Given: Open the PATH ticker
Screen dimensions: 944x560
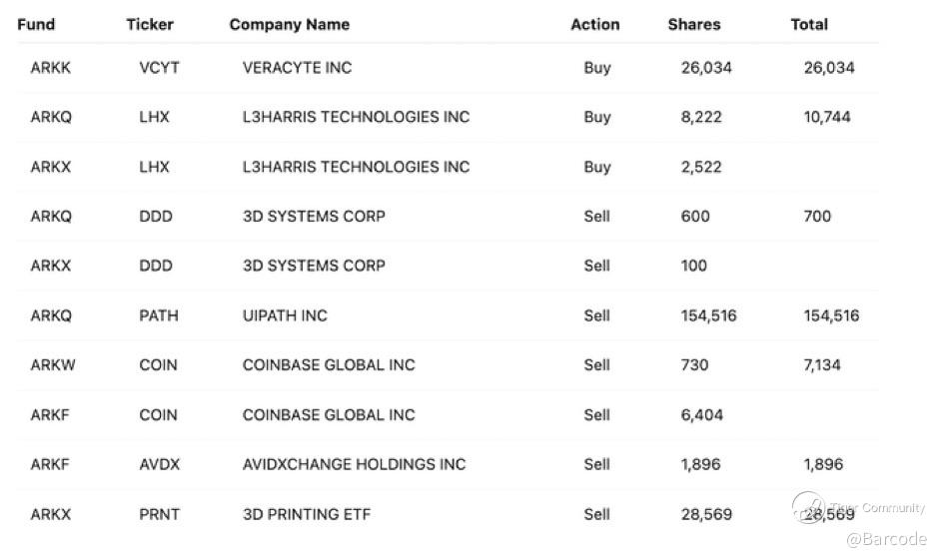Looking at the screenshot, I should 159,315.
